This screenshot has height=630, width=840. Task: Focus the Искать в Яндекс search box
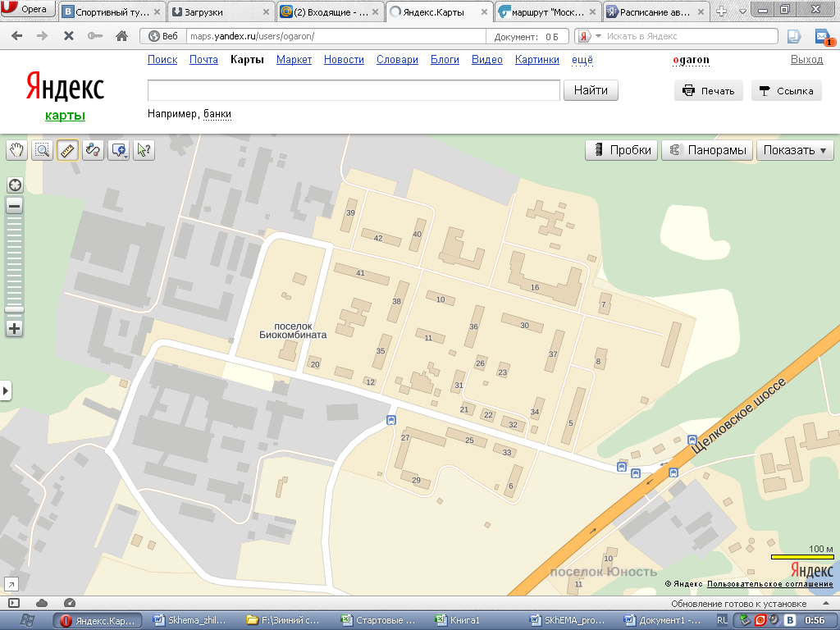tap(690, 36)
